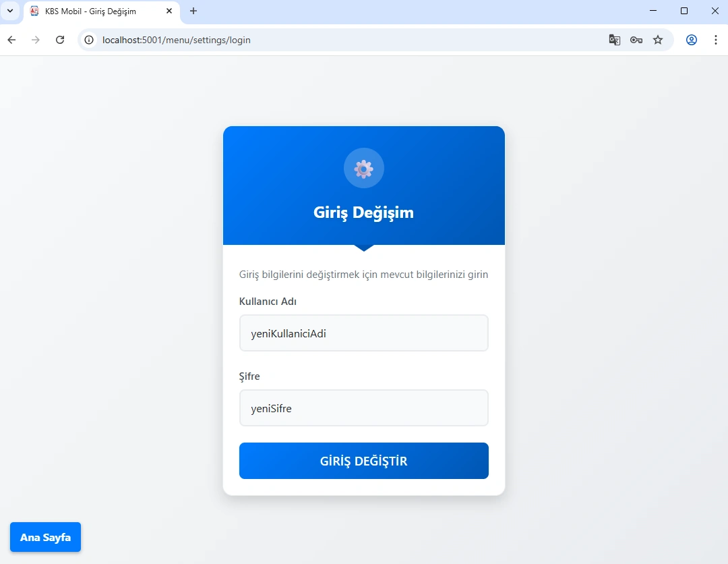The height and width of the screenshot is (564, 728).
Task: Click the forward navigation arrow
Action: tap(35, 40)
